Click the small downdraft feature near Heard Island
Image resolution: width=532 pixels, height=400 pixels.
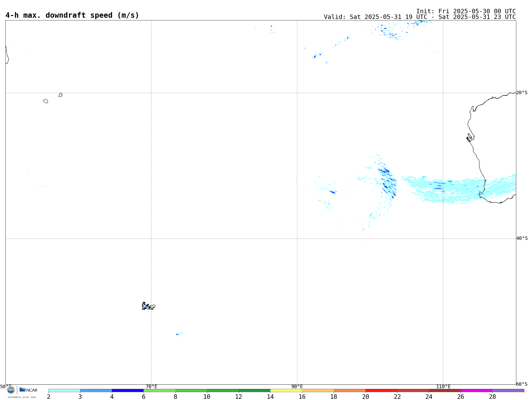[180, 334]
